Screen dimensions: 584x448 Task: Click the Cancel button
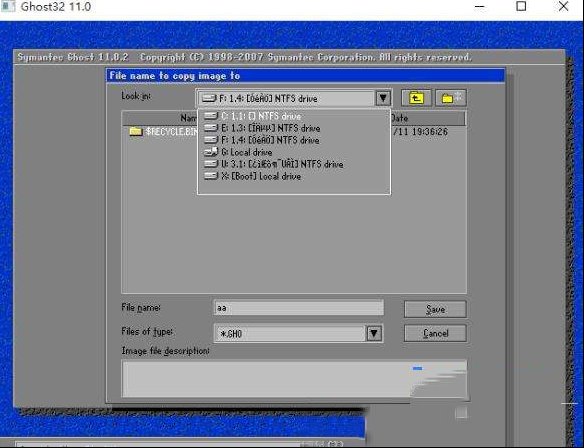pos(435,333)
